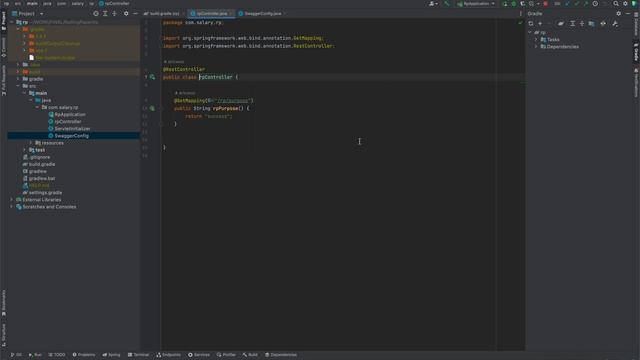Run RpApplication with the green play icon
Viewport: 640px width, 360px height.
(x=506, y=4)
